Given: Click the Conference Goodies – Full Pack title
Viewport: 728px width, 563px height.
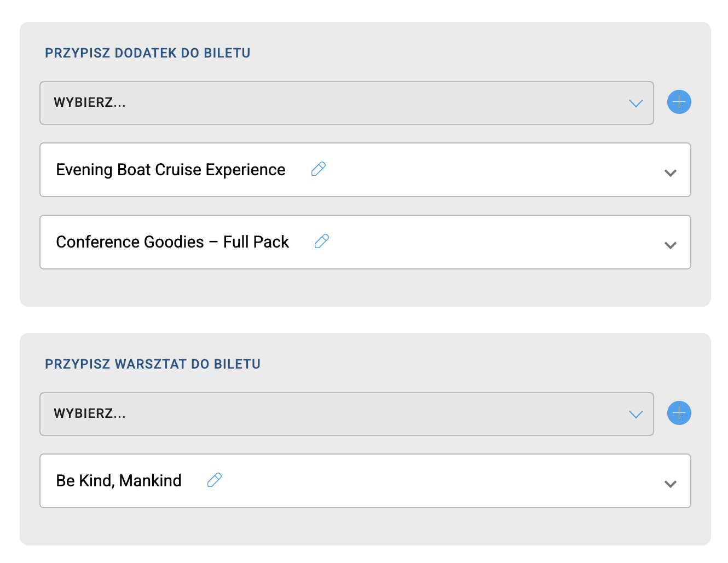Looking at the screenshot, I should tap(172, 242).
